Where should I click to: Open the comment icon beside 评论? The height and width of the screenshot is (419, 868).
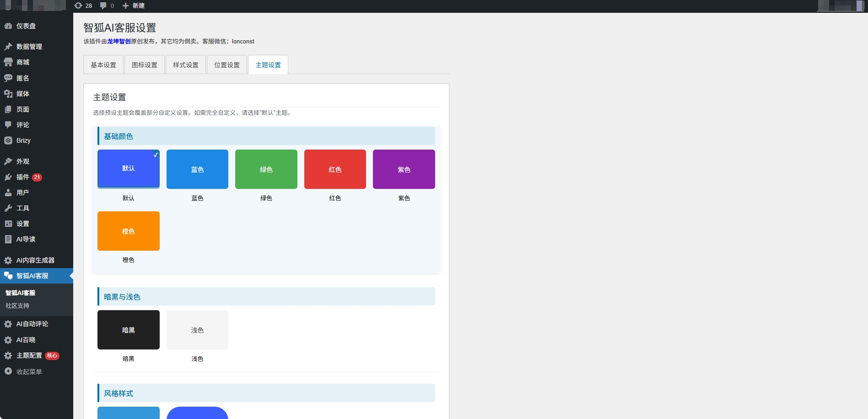(x=8, y=125)
